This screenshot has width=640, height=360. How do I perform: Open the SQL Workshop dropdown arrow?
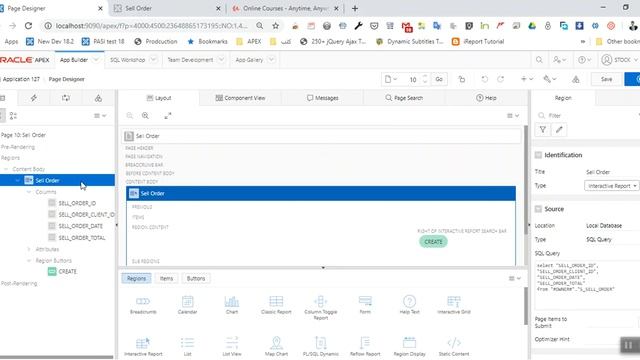tap(153, 60)
